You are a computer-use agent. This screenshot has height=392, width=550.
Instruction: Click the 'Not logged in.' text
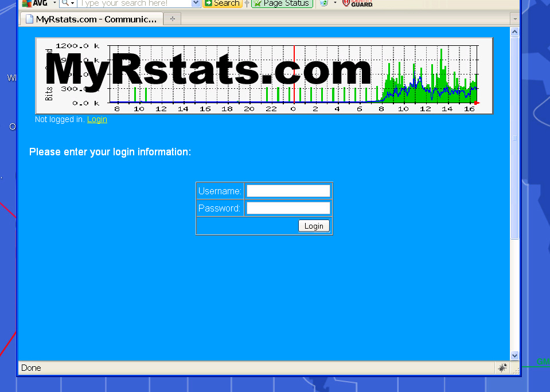60,120
